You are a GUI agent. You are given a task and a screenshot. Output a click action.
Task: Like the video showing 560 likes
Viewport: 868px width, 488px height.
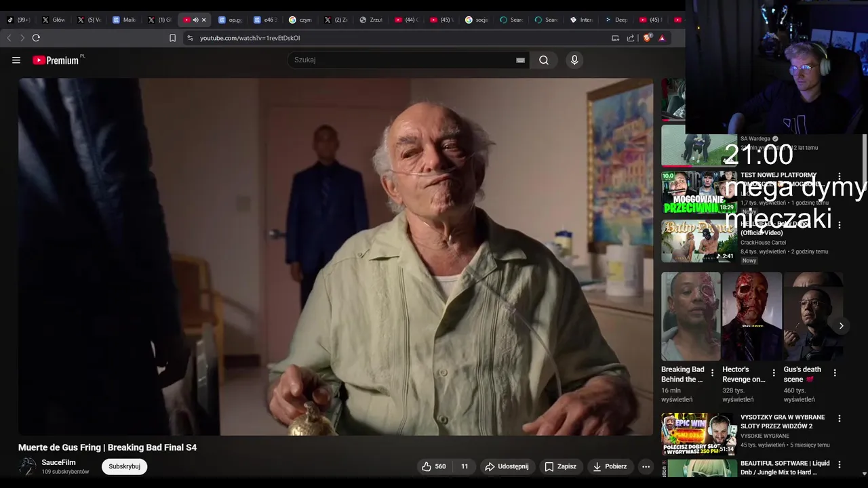tap(434, 466)
